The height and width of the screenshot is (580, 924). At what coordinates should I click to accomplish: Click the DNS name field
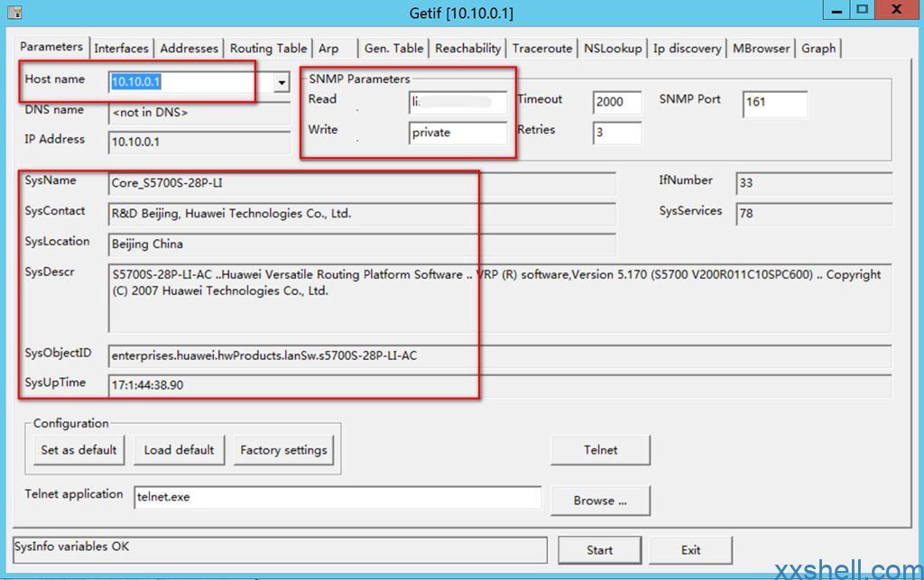pos(199,113)
